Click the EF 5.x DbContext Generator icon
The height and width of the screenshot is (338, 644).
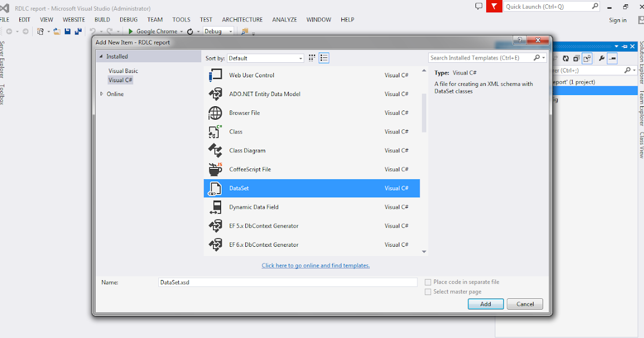pyautogui.click(x=215, y=226)
